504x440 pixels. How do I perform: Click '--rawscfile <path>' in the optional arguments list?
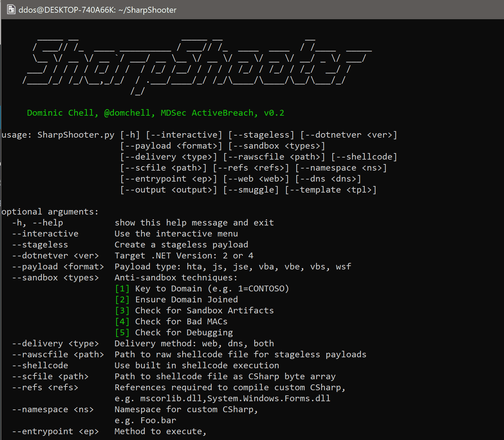(58, 355)
